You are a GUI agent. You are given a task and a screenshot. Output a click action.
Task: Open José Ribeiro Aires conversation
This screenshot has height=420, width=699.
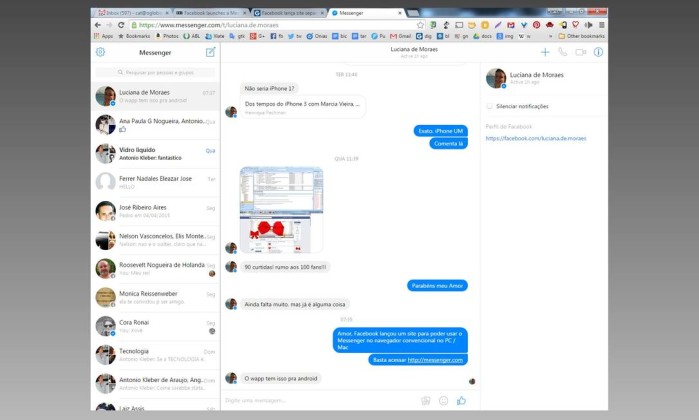(155, 211)
